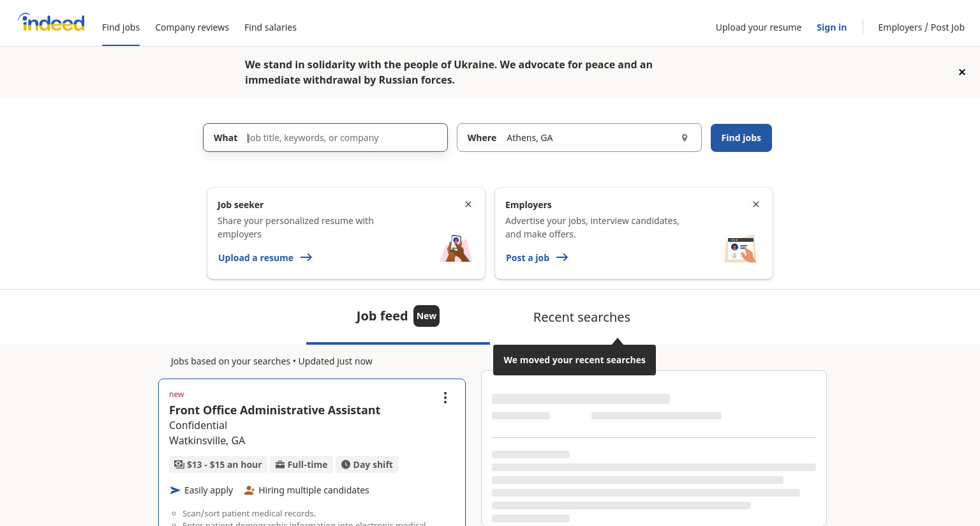Click the Confidential company name
Viewport: 980px width, 526px height.
198,425
